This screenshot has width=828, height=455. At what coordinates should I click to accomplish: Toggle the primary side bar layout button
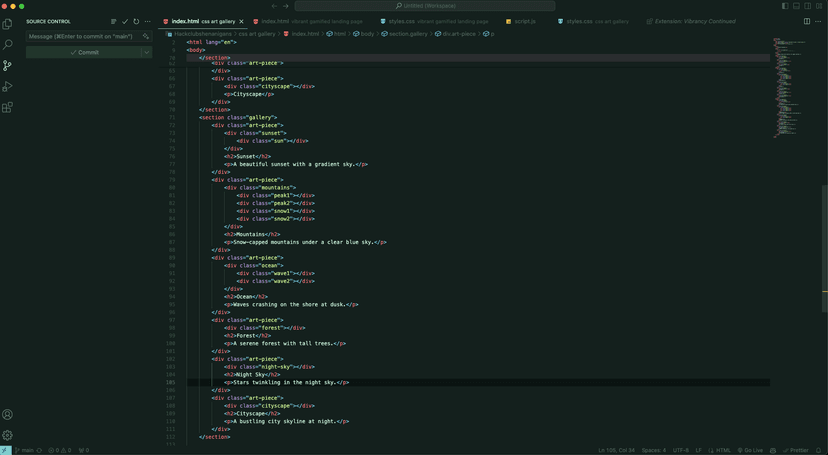point(785,6)
